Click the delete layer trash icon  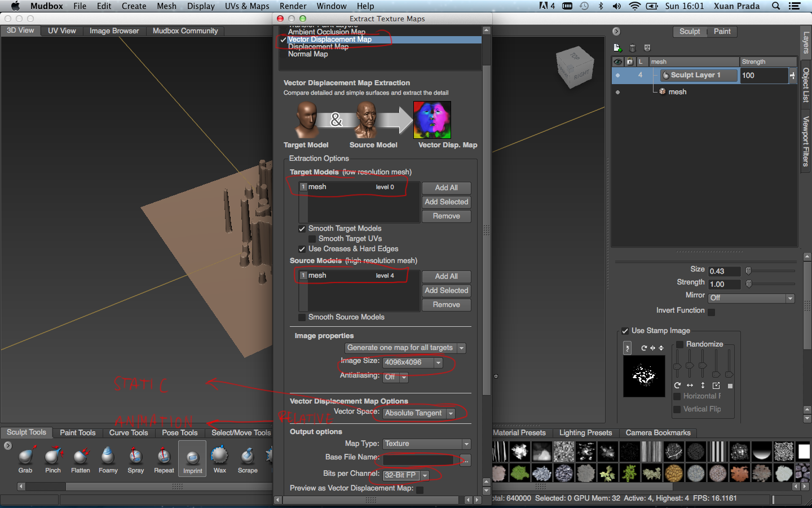click(632, 48)
